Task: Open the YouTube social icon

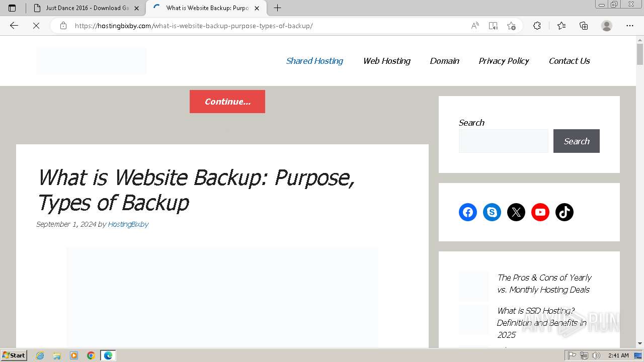Action: click(540, 212)
